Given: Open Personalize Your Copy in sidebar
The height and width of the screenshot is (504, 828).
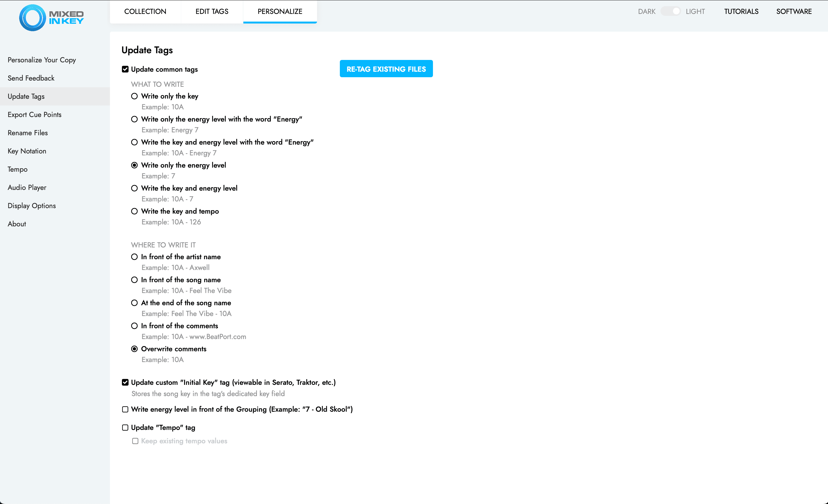Looking at the screenshot, I should point(55,60).
